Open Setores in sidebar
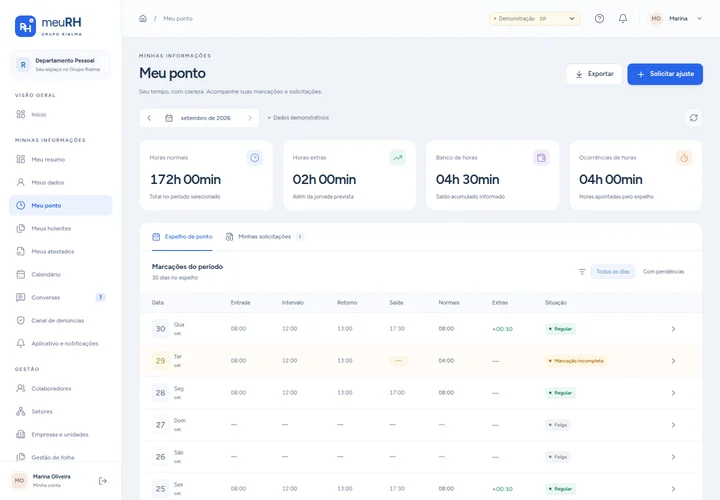 tap(61, 411)
